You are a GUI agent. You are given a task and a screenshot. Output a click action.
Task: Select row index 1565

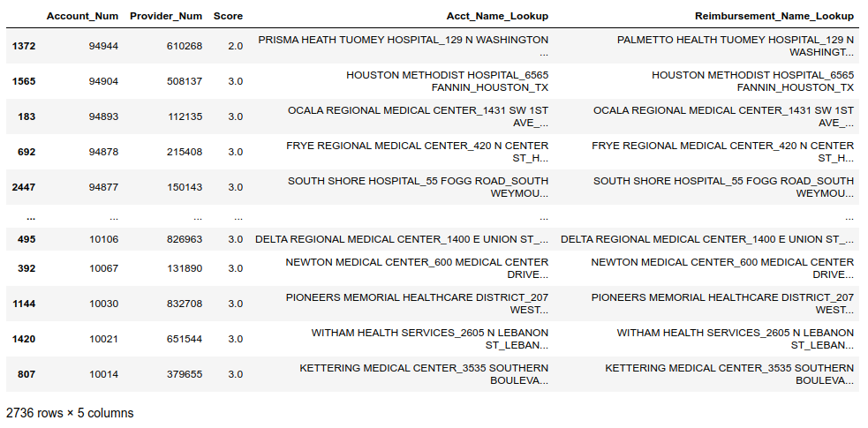pyautogui.click(x=23, y=81)
